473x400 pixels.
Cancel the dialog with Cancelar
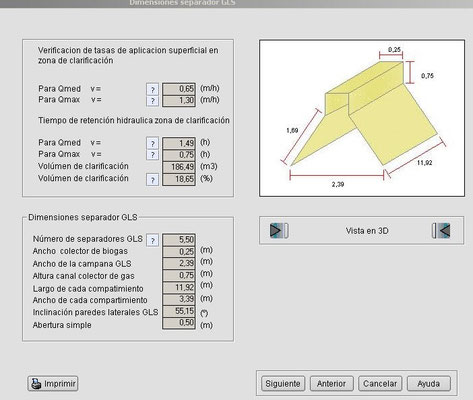pos(380,384)
